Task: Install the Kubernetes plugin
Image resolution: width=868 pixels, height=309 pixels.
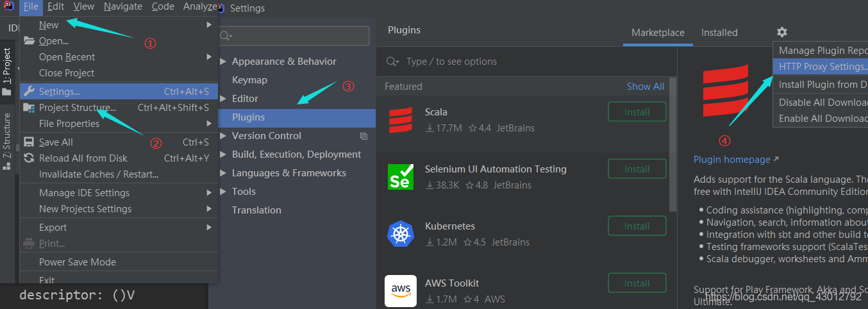Action: [637, 226]
